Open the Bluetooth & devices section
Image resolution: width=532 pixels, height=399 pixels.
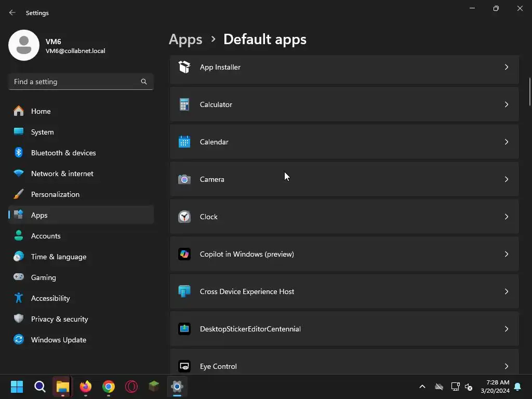(63, 153)
